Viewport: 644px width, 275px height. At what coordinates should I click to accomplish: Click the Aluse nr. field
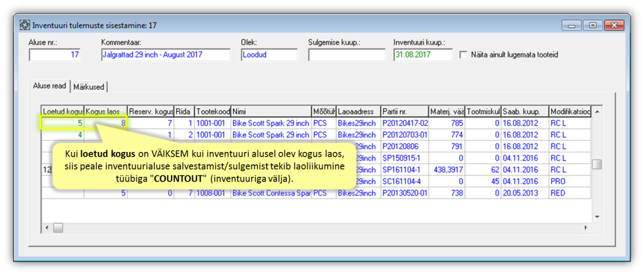55,54
